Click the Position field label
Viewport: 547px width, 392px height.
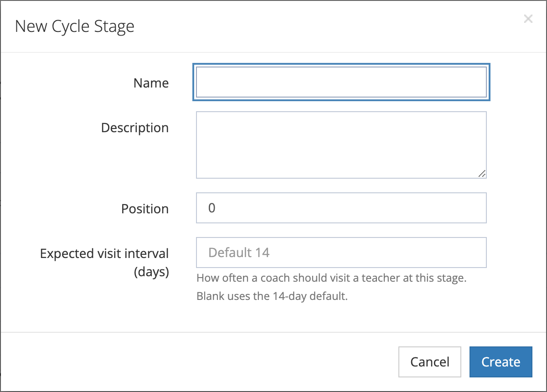(x=145, y=209)
